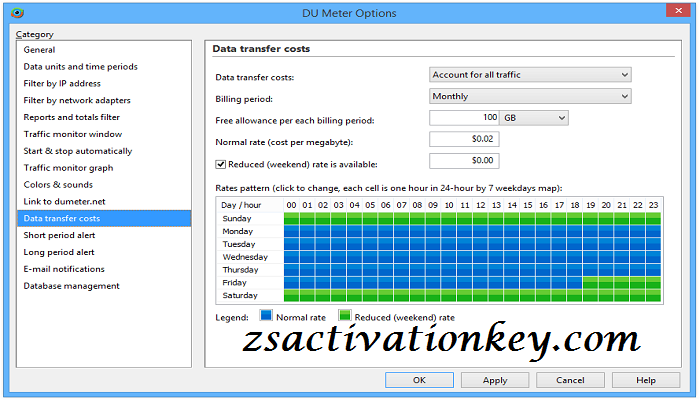Click the Monday hour 05 rate cell
Viewport: 700px width, 400px height.
(370, 231)
